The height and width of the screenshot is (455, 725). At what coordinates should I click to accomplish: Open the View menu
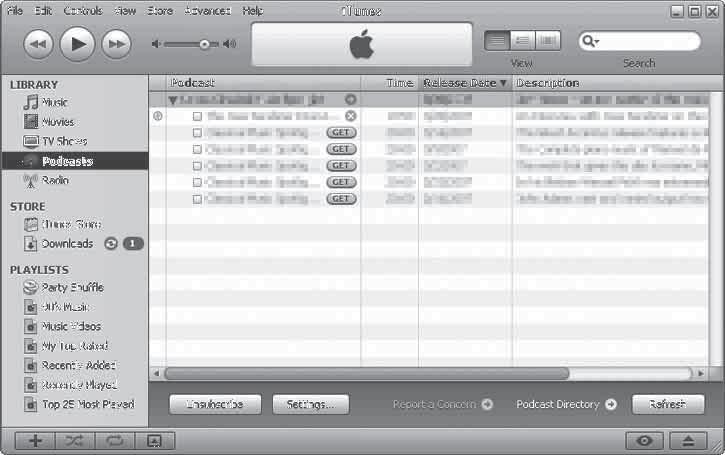(125, 10)
